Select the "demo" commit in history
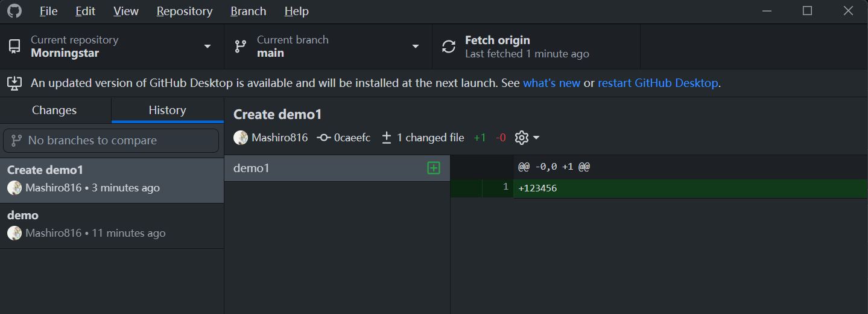This screenshot has height=314, width=868. click(x=112, y=225)
